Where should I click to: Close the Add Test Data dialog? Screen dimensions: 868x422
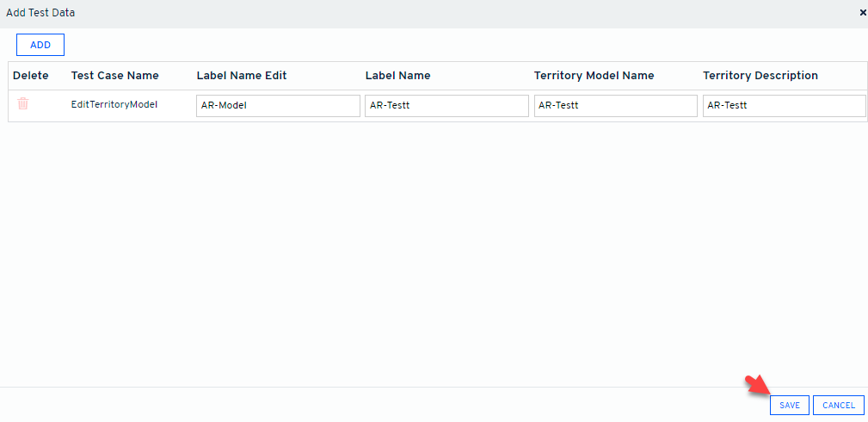[x=862, y=13]
